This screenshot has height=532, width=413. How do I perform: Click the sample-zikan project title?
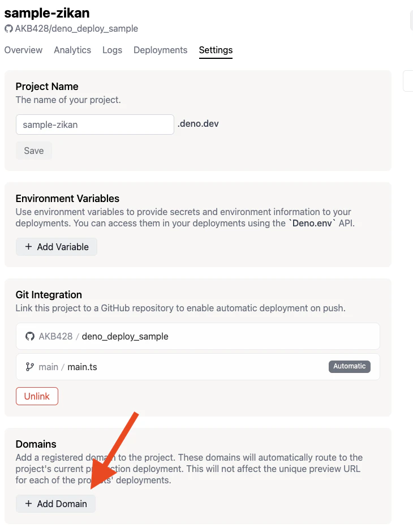pyautogui.click(x=47, y=13)
